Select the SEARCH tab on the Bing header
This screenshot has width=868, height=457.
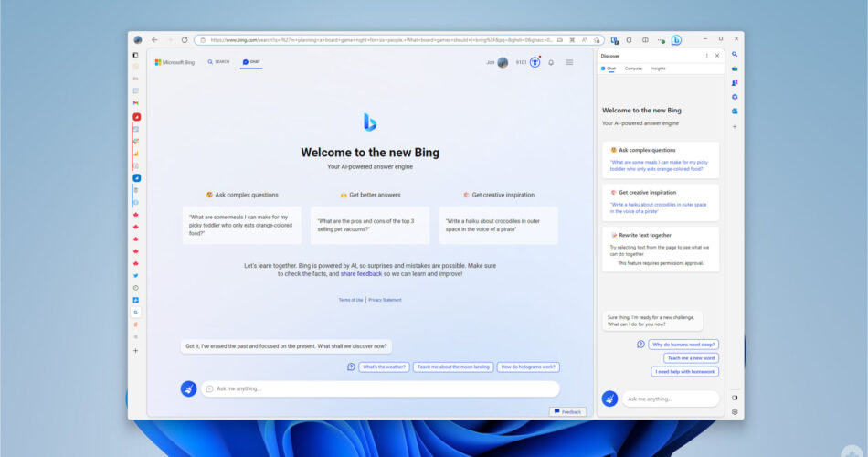[x=218, y=62]
